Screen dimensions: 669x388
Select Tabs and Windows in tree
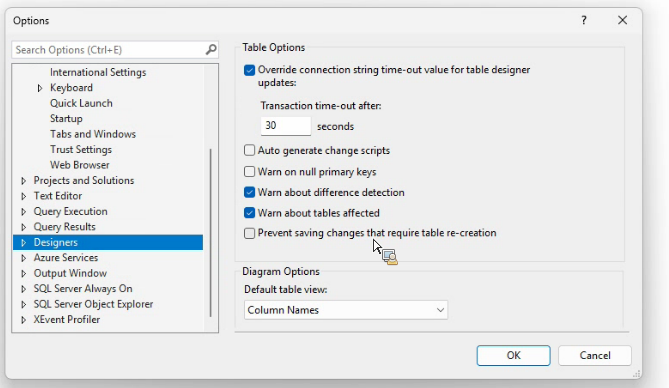pos(93,134)
